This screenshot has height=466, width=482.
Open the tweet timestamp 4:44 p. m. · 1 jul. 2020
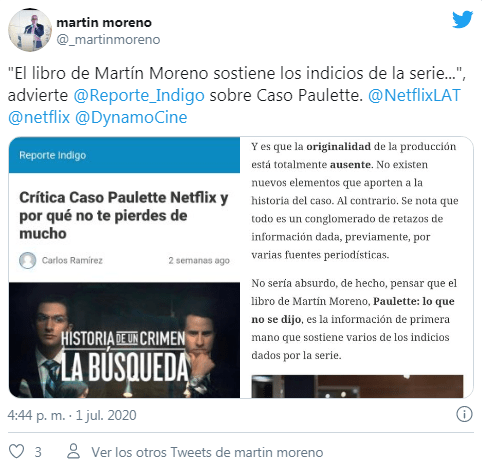(x=72, y=415)
